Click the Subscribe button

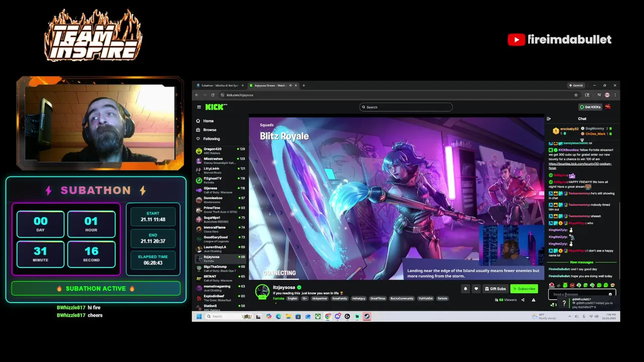[524, 289]
